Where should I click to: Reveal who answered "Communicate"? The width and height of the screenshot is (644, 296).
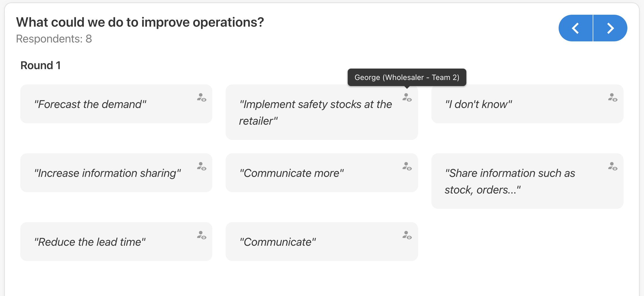(407, 235)
